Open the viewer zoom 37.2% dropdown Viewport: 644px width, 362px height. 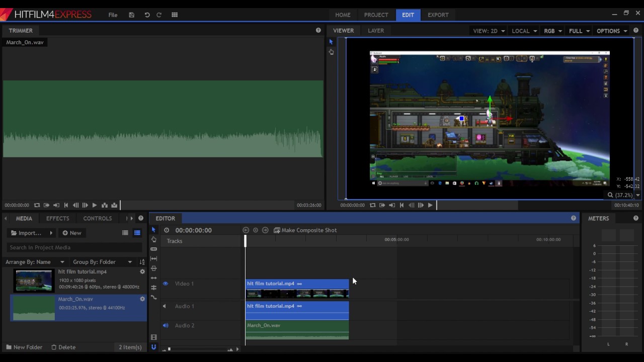(x=624, y=195)
